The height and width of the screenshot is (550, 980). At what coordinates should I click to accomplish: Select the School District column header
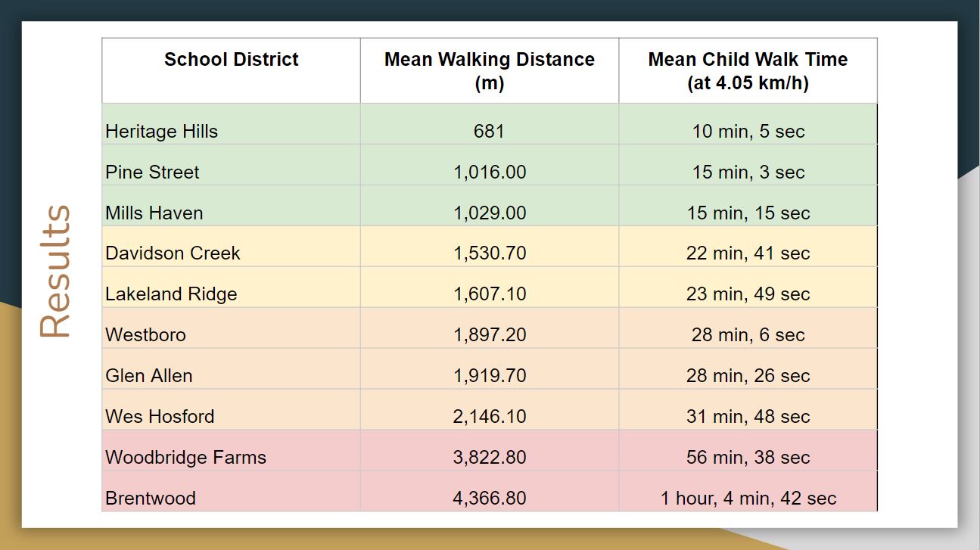231,60
